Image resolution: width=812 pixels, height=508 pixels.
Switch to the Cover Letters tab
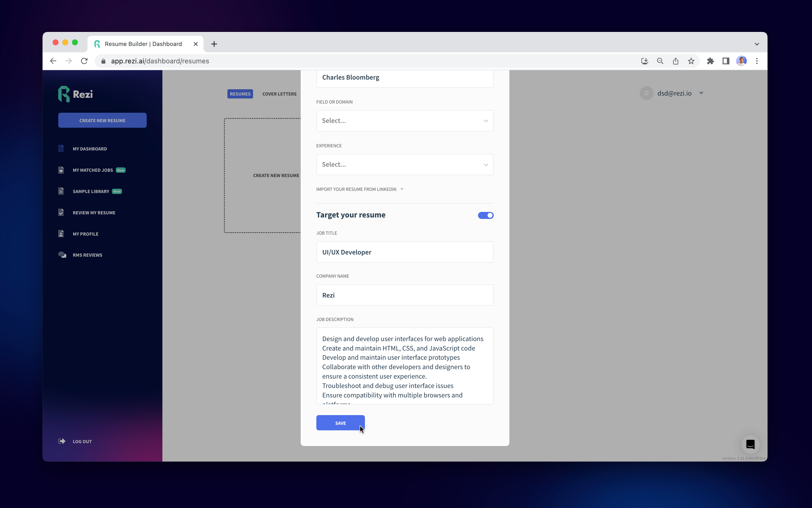[279, 94]
